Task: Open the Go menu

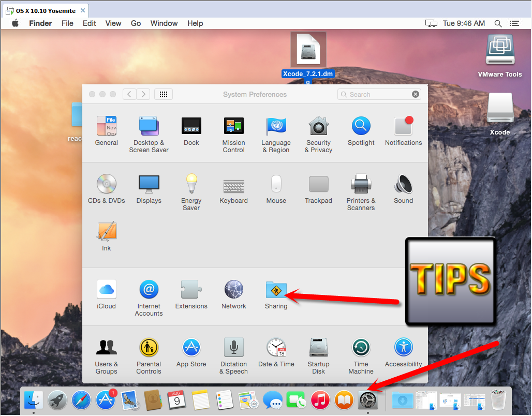Action: 136,23
